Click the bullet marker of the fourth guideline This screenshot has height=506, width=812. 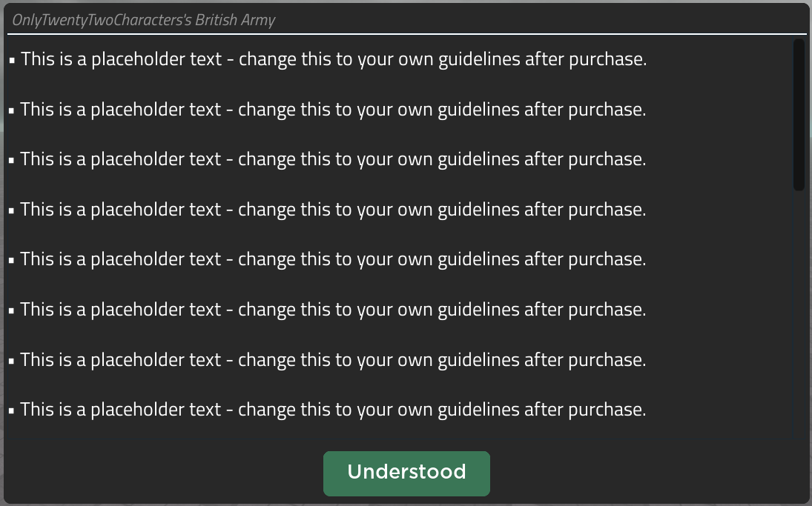tap(12, 211)
